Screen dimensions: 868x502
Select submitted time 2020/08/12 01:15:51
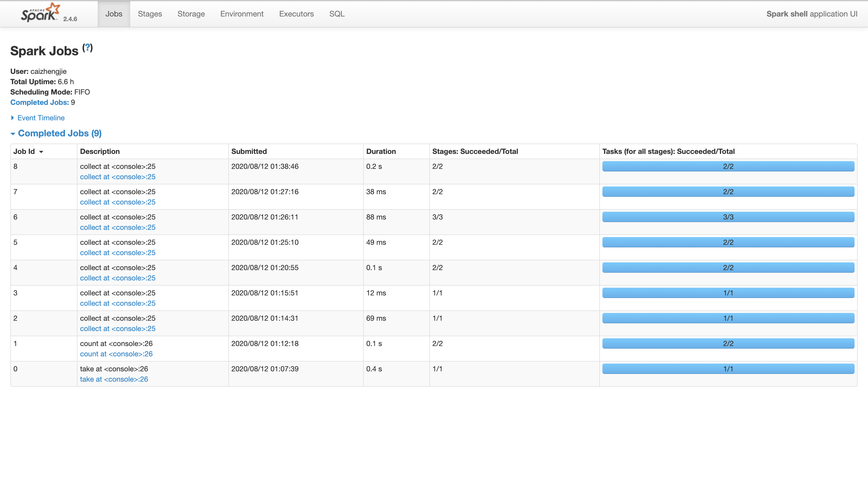(265, 293)
